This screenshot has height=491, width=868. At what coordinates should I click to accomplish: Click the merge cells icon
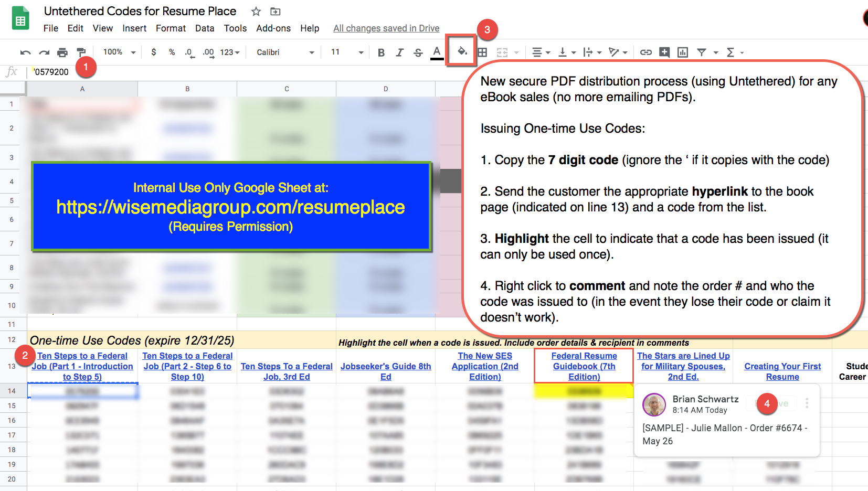click(502, 52)
